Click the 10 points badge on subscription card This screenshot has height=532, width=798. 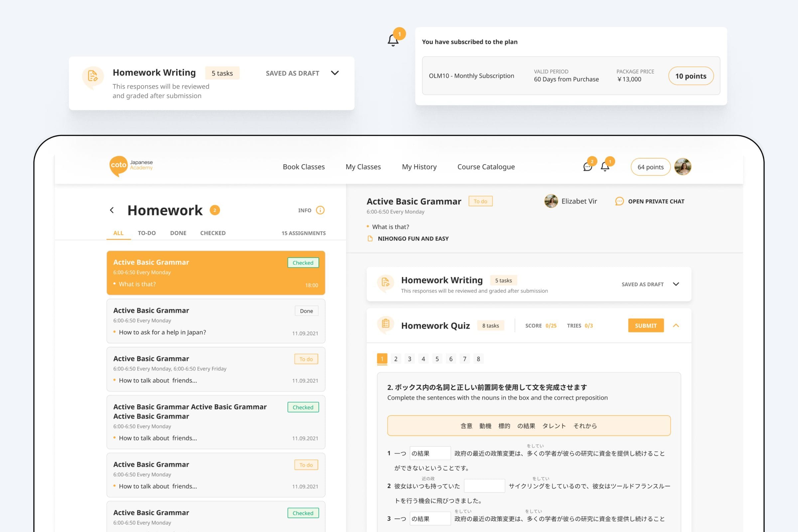pos(691,76)
